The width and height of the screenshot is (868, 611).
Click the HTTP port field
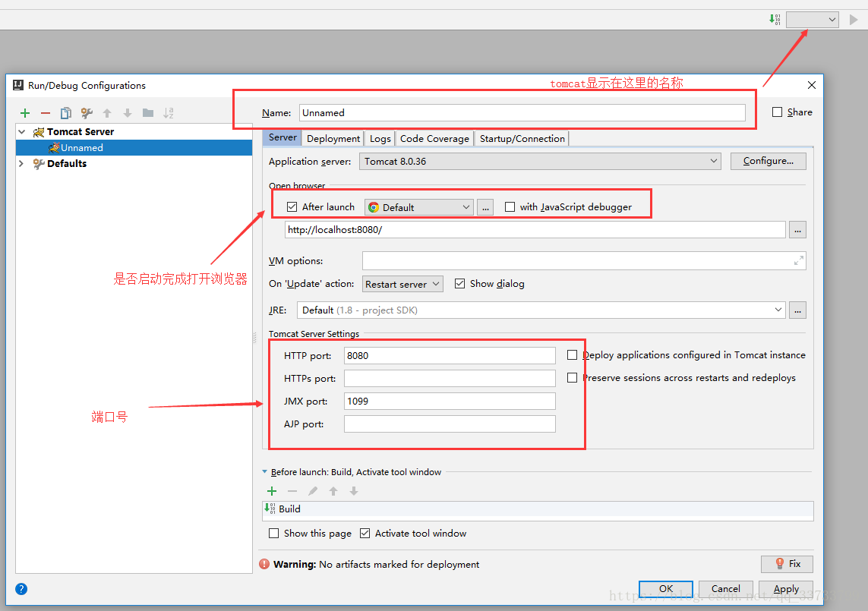pyautogui.click(x=450, y=356)
